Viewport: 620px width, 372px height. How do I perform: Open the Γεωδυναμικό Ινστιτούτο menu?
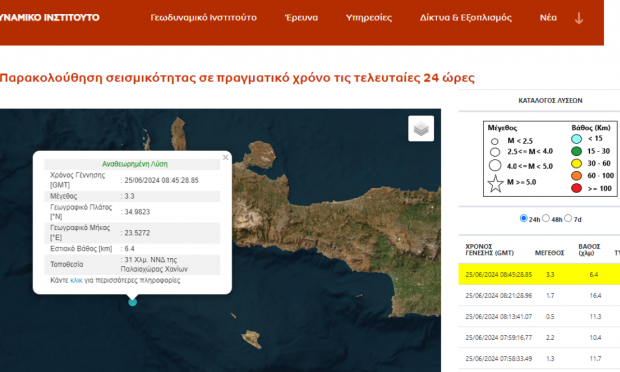pyautogui.click(x=203, y=18)
